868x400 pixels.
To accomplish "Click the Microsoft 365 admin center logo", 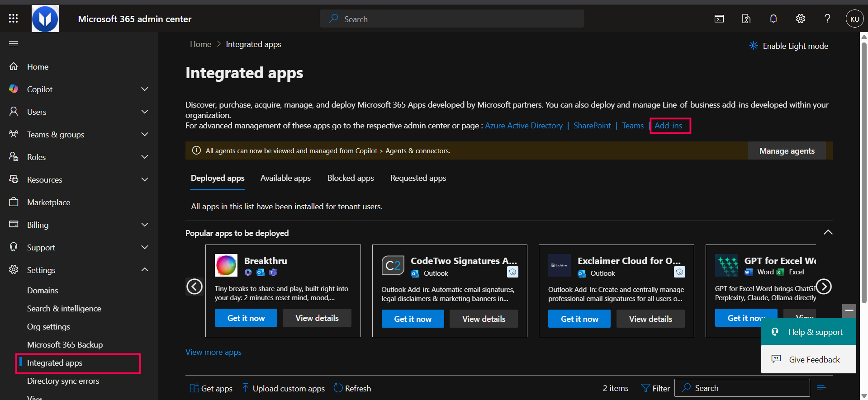I will tap(45, 19).
